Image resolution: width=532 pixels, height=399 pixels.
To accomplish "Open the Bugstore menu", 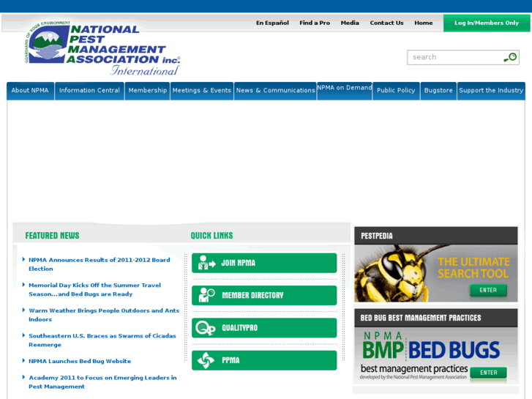I will (438, 91).
